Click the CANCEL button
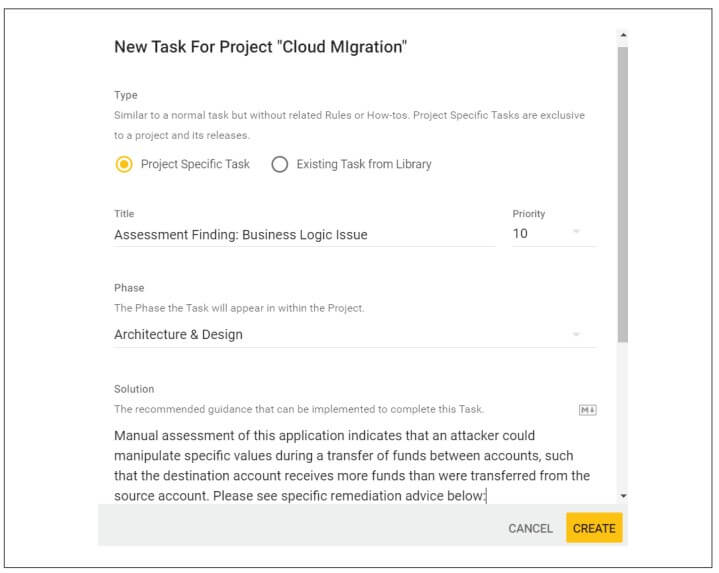This screenshot has width=719, height=573. click(x=530, y=529)
